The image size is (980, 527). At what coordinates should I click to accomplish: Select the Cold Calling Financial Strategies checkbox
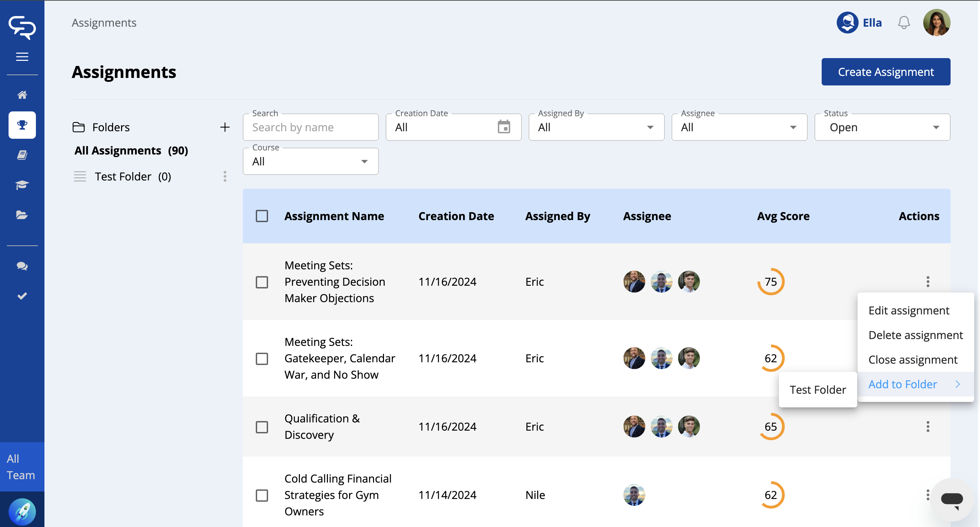(262, 495)
